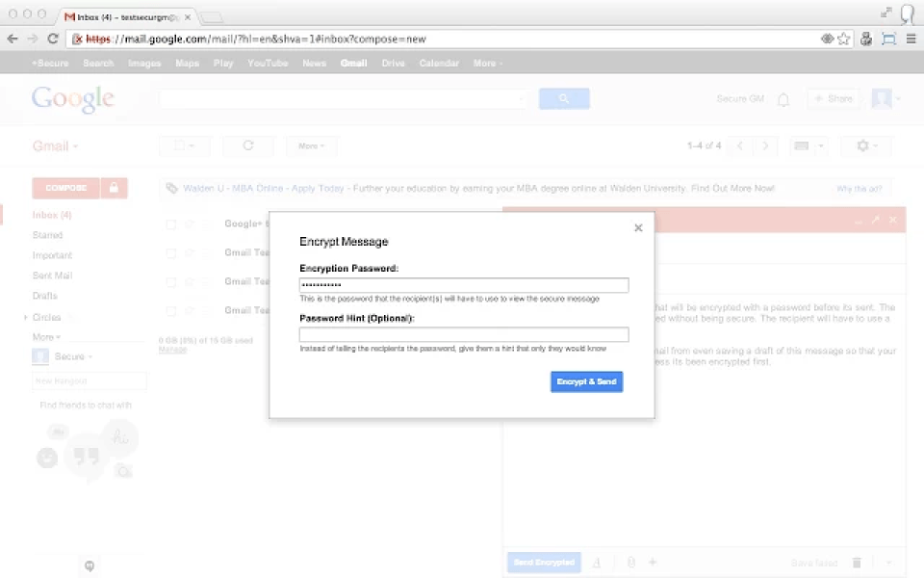
Task: Click the extension icon beside the bookmark star
Action: click(x=866, y=39)
